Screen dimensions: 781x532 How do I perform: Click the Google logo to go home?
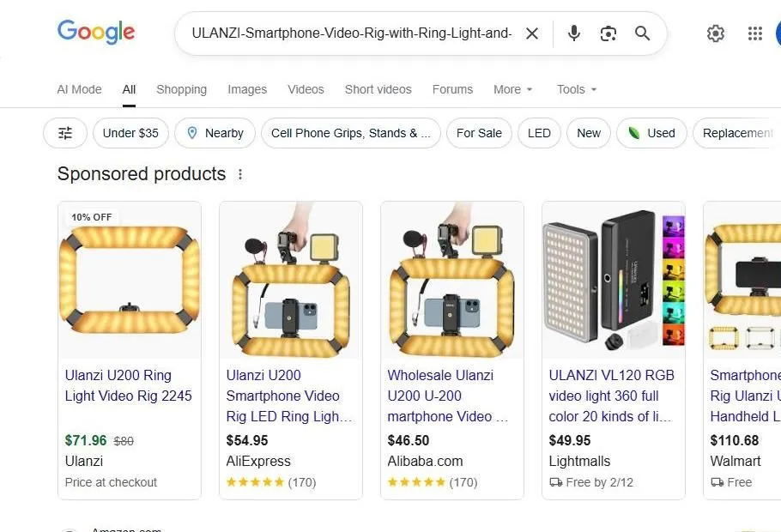pyautogui.click(x=95, y=33)
